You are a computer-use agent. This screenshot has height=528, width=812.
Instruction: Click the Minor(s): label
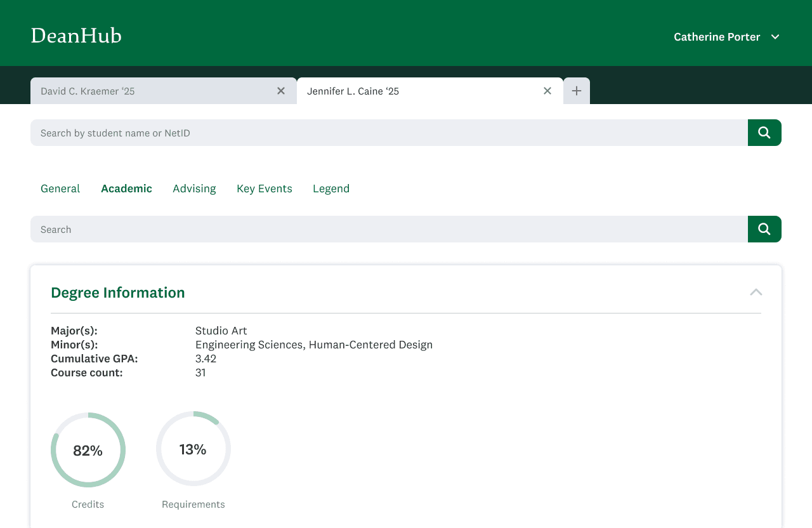point(74,345)
